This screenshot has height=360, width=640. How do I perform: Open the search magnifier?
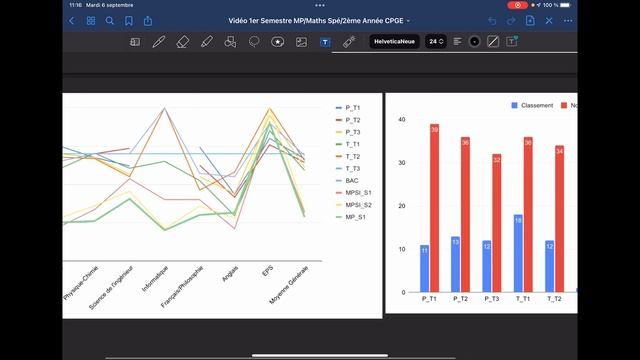109,21
